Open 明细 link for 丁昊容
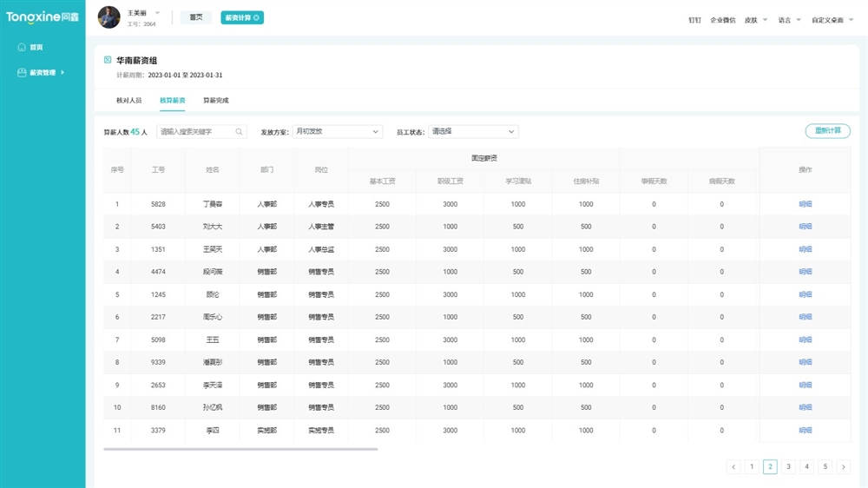 click(805, 204)
